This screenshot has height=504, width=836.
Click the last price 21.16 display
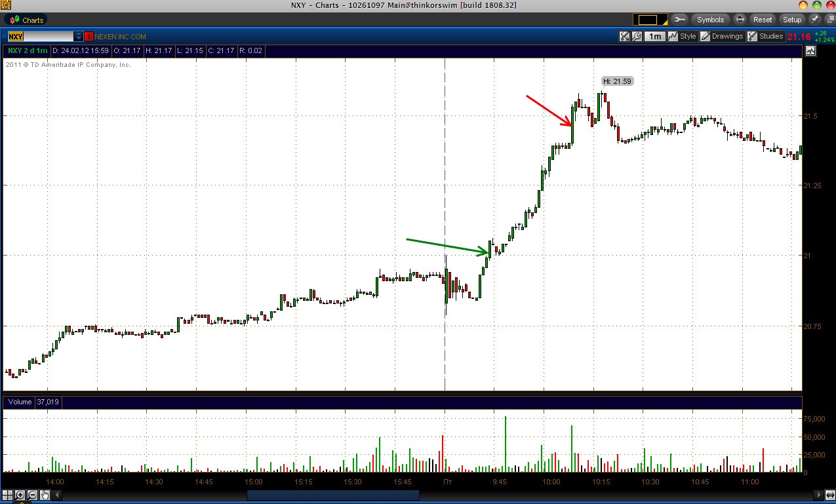click(x=798, y=37)
